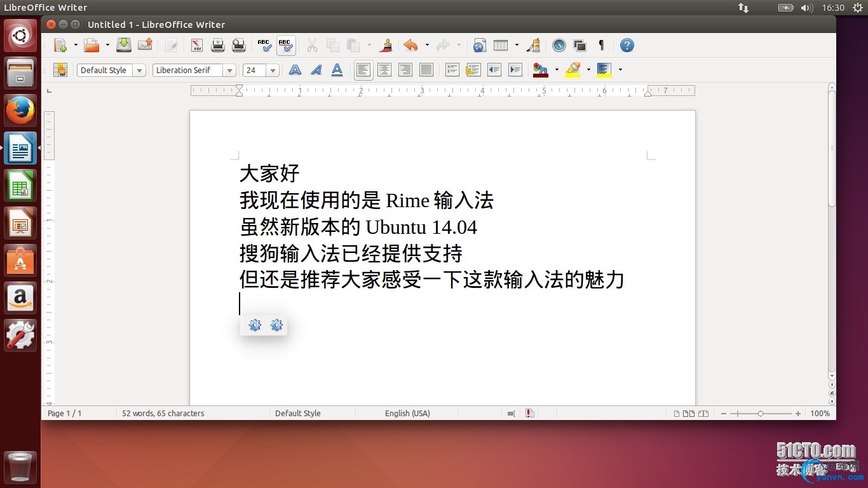Click Default Style in status bar
This screenshot has height=488, width=868.
297,413
